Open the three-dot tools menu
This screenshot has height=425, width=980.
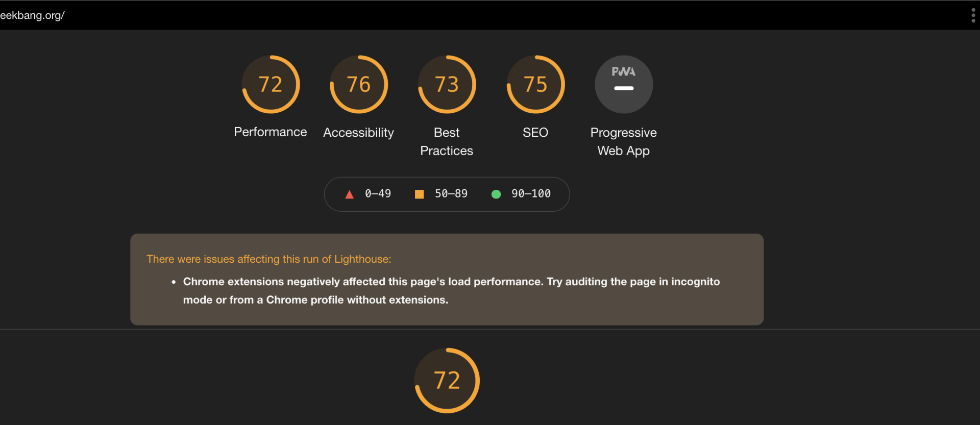coord(973,15)
